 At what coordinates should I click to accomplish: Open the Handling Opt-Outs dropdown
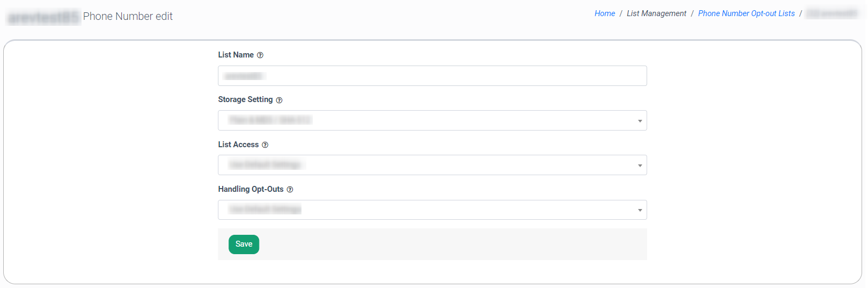point(432,210)
